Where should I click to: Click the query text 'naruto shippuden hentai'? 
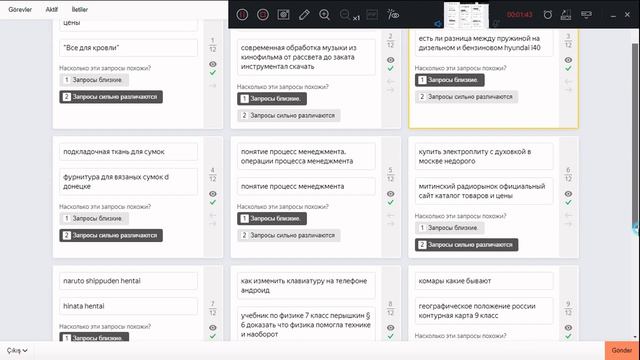[128, 281]
